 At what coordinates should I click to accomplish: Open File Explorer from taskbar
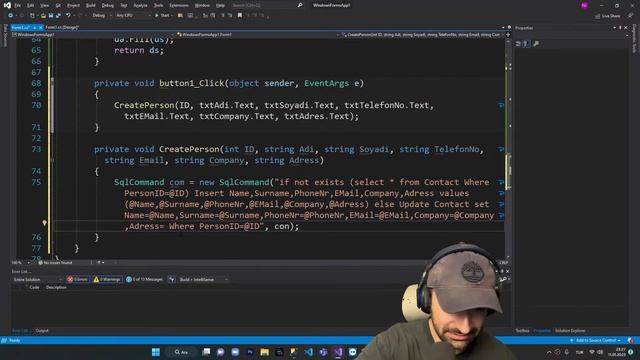[264, 352]
